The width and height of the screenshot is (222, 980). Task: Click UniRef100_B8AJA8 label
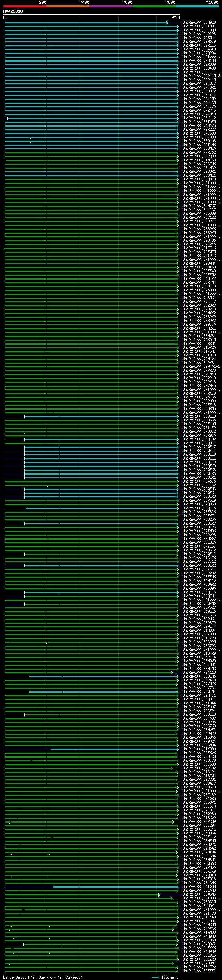[199, 141]
